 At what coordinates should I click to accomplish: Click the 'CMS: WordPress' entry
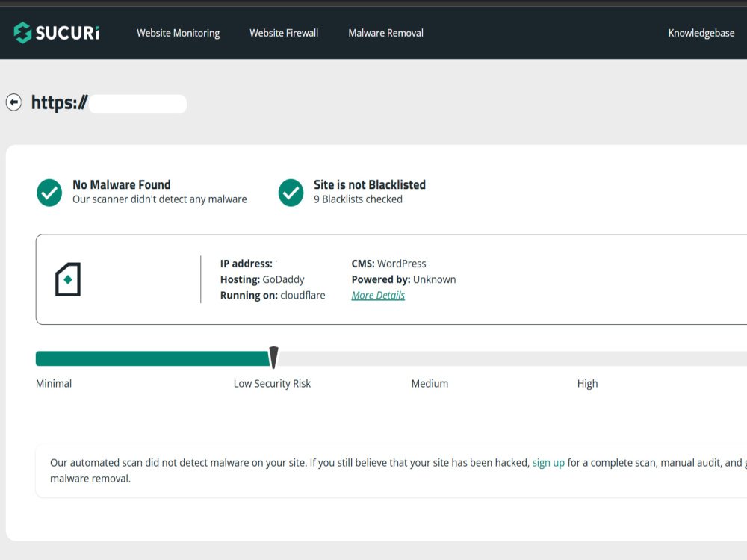pos(388,264)
